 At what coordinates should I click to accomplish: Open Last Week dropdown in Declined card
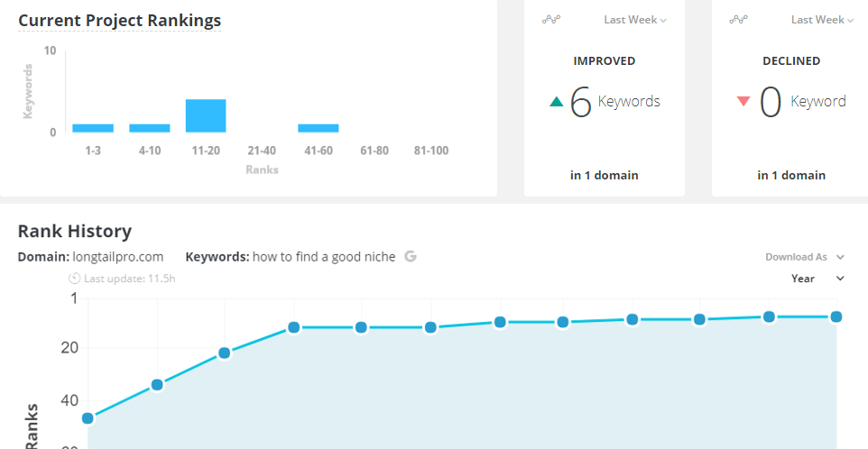pos(822,20)
